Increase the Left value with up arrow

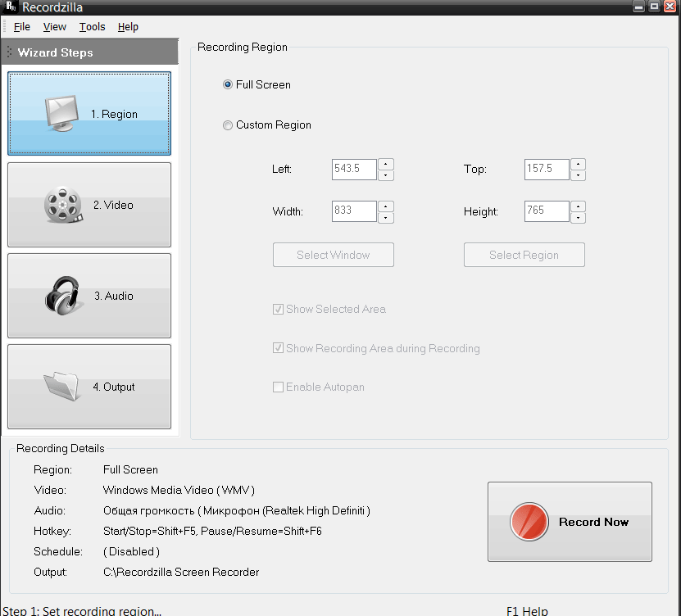tap(386, 164)
